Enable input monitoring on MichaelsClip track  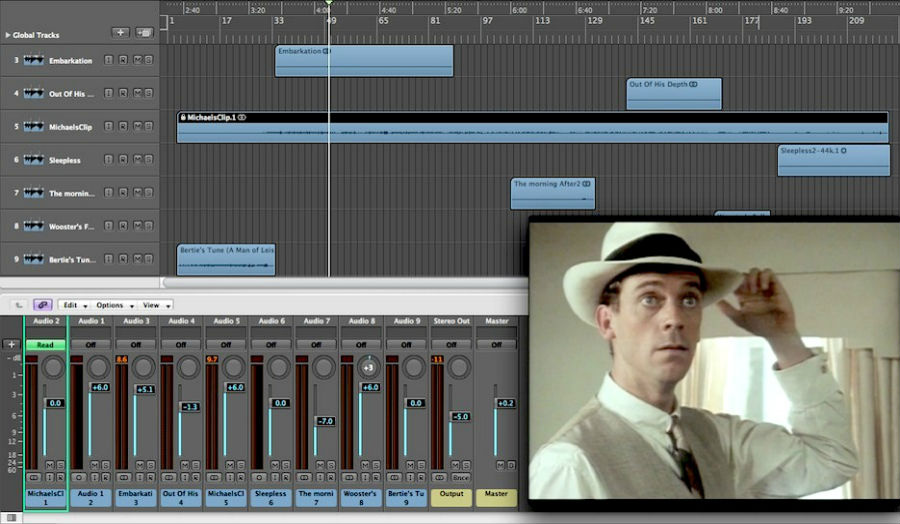[110, 127]
